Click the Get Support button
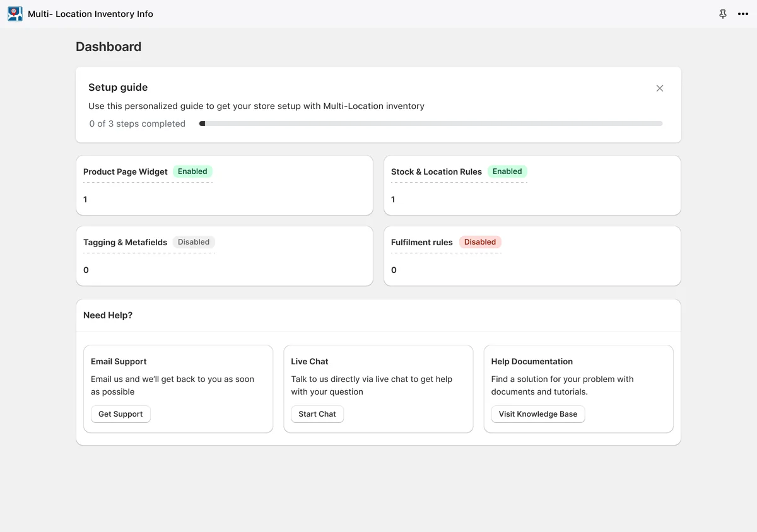This screenshot has height=532, width=757. tap(120, 414)
